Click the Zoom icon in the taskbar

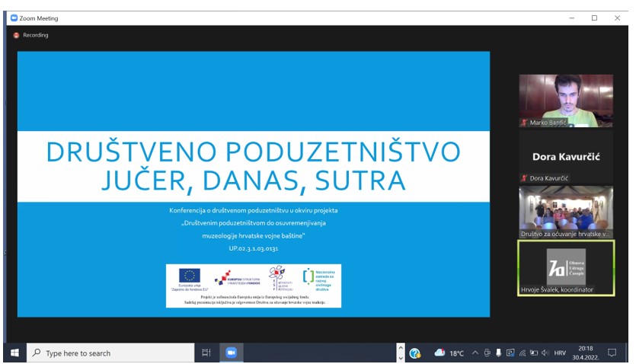pyautogui.click(x=230, y=353)
